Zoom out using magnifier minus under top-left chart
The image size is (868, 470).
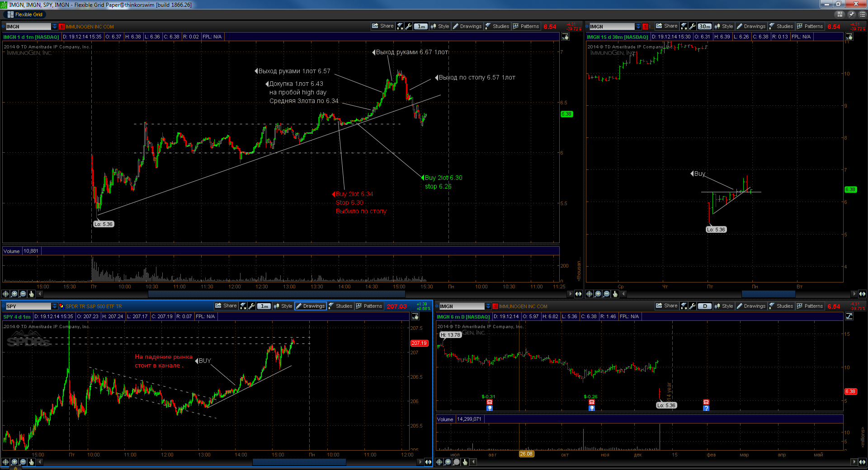(x=23, y=294)
